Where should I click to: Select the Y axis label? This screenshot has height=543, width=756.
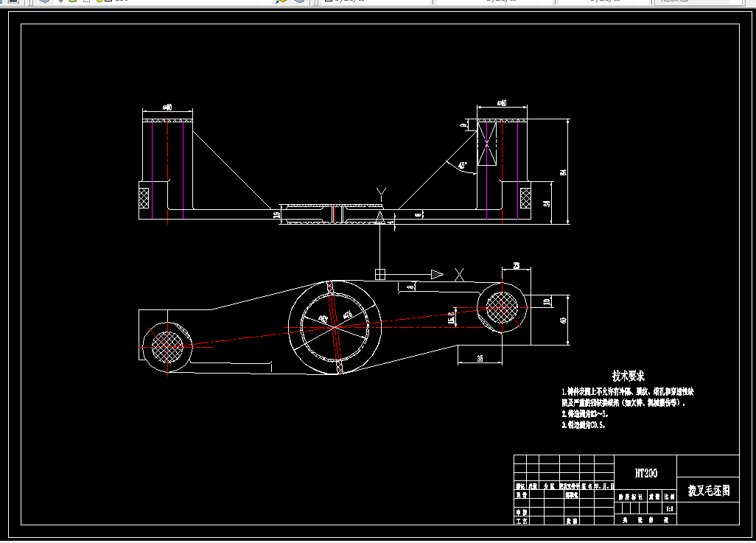pos(381,195)
